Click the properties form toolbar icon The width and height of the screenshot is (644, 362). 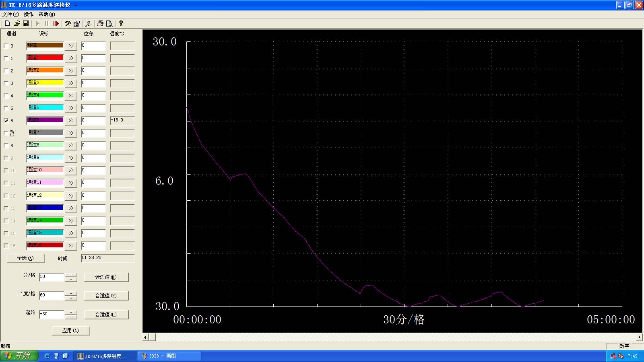point(76,24)
